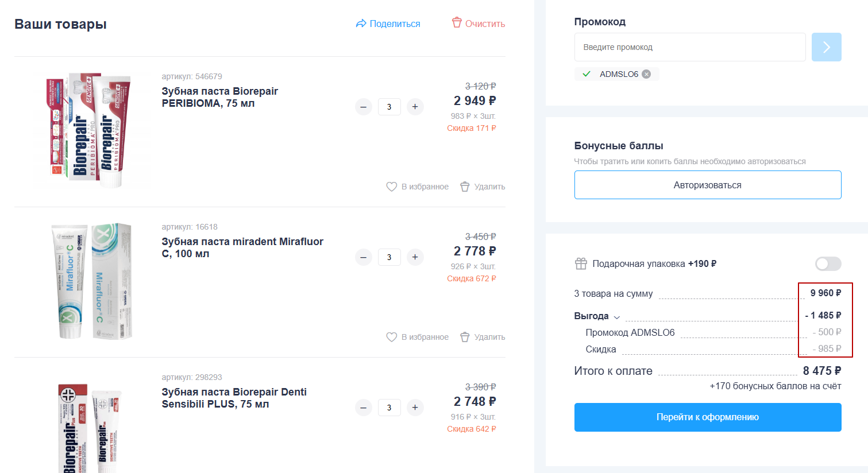Open the miradent Mirafluor C product title
Image resolution: width=868 pixels, height=473 pixels.
tap(242, 247)
